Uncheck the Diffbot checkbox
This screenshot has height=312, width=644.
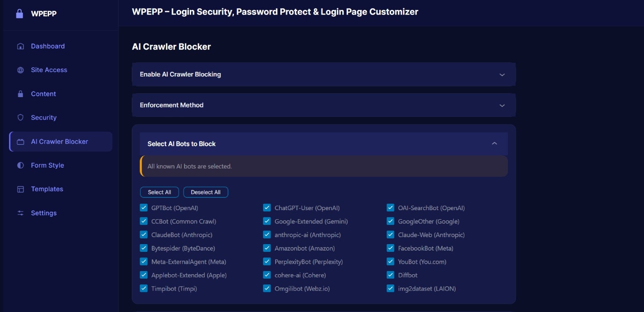point(390,275)
